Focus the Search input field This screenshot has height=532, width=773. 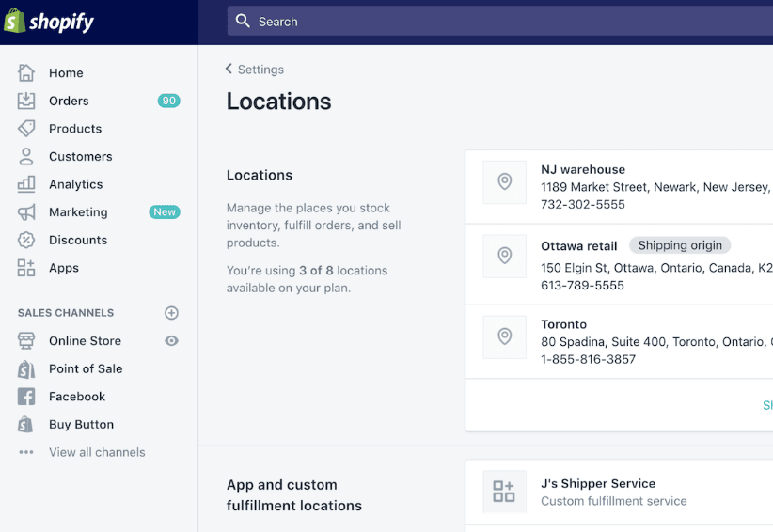pyautogui.click(x=500, y=22)
